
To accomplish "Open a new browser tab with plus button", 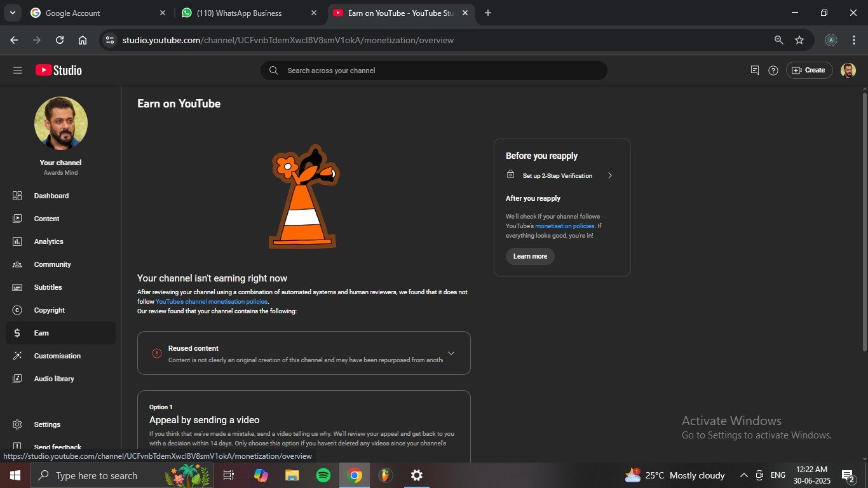I will click(x=487, y=13).
